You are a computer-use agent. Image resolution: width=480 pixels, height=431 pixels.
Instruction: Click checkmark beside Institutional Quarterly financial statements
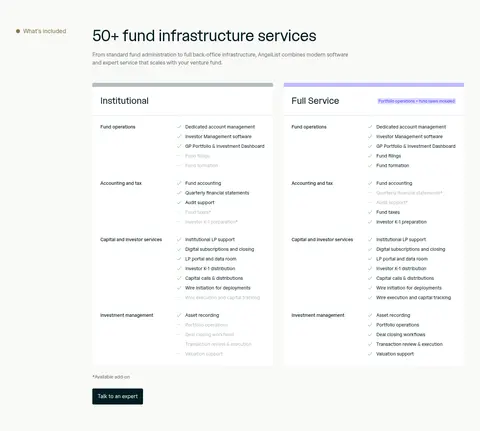pyautogui.click(x=179, y=193)
